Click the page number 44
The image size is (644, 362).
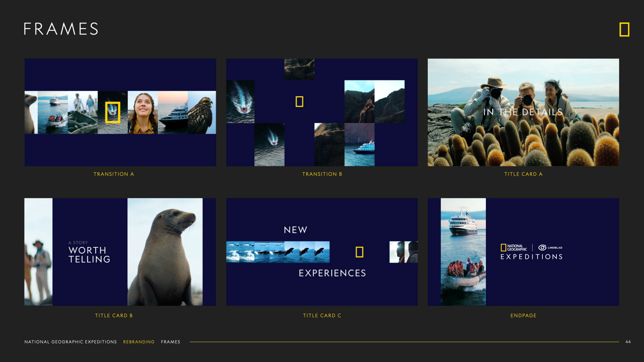(x=628, y=342)
